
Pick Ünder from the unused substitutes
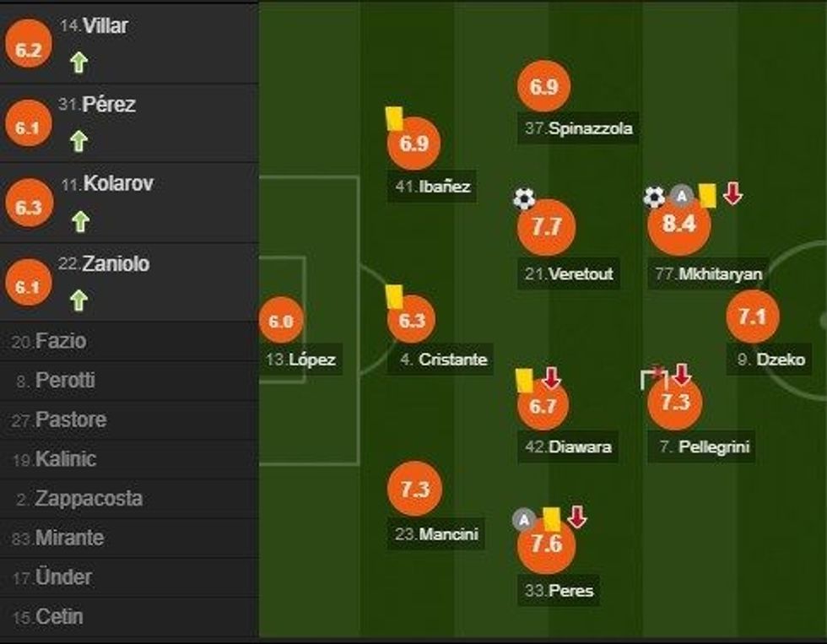tap(63, 577)
